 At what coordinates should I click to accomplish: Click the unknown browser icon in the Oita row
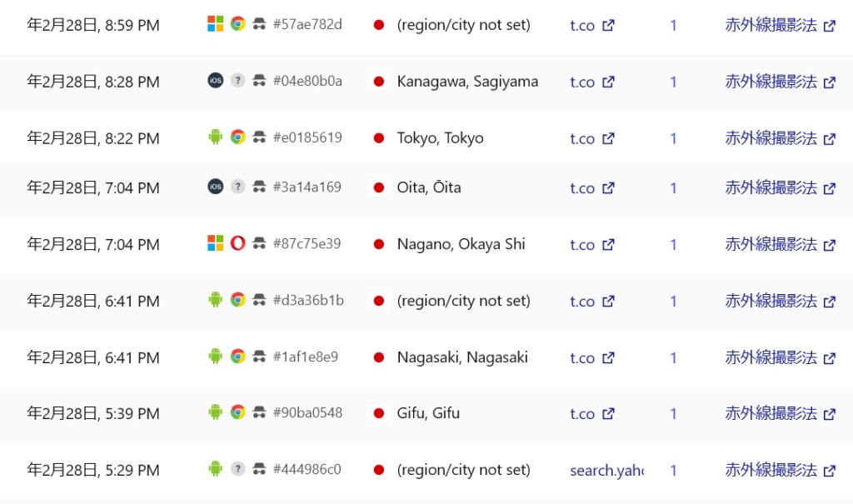237,187
